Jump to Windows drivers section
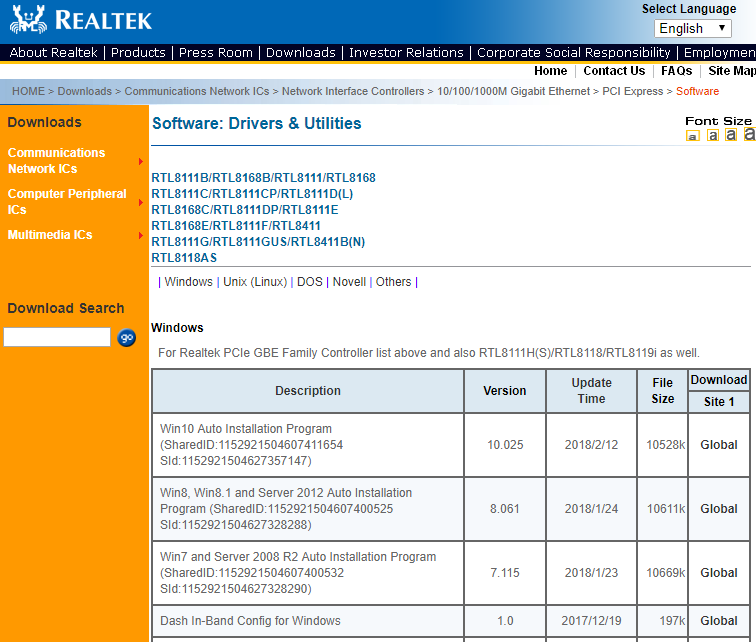The height and width of the screenshot is (642, 756). [x=189, y=282]
